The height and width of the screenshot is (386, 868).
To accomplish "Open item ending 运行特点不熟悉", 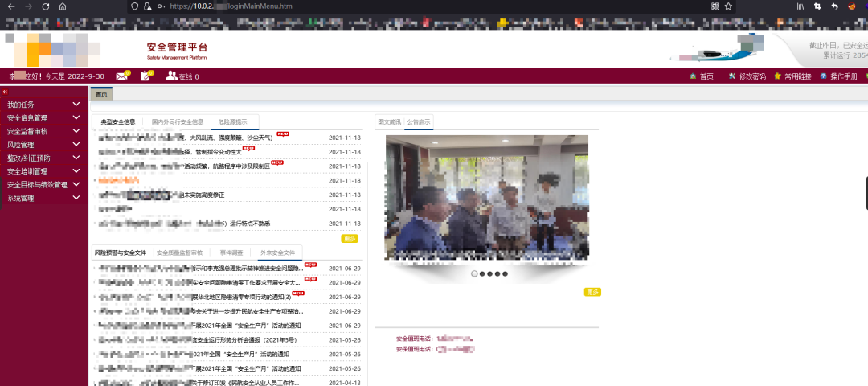I will (184, 224).
